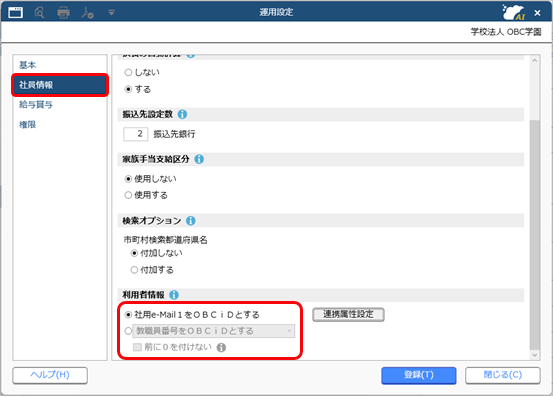Show info for 振込先設定数
This screenshot has height=397, width=553.
[182, 114]
